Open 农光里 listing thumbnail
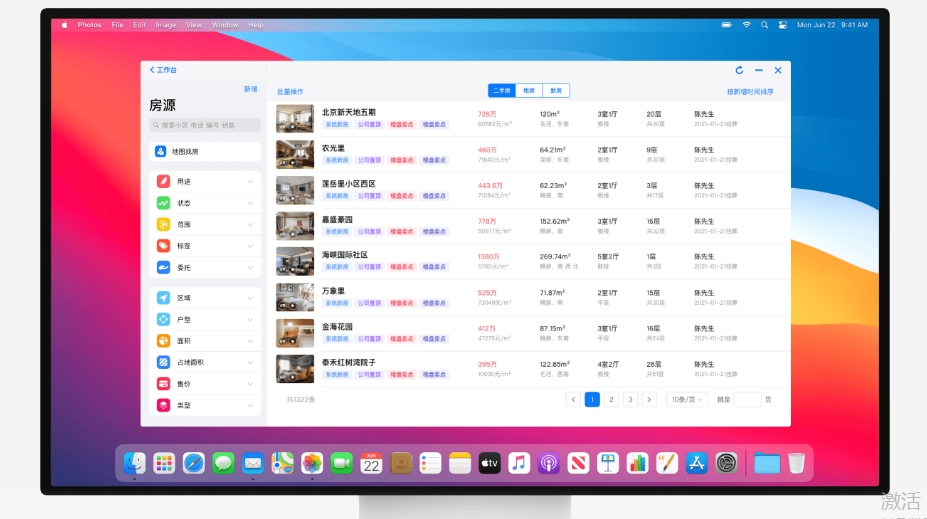927x519 pixels. click(295, 154)
